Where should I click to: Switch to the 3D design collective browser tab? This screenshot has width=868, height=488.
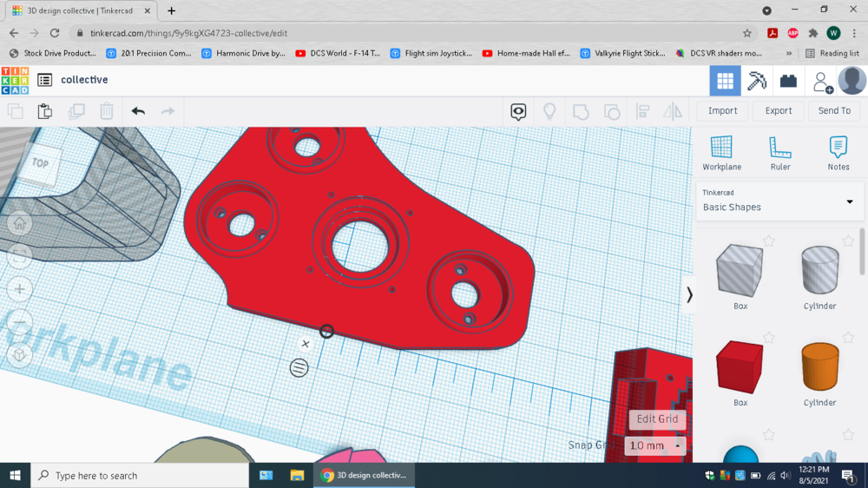[80, 10]
